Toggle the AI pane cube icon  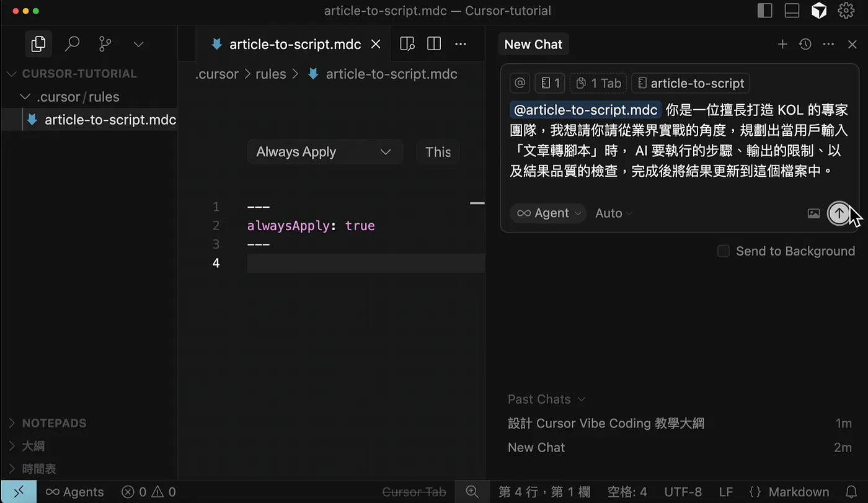[x=819, y=11]
